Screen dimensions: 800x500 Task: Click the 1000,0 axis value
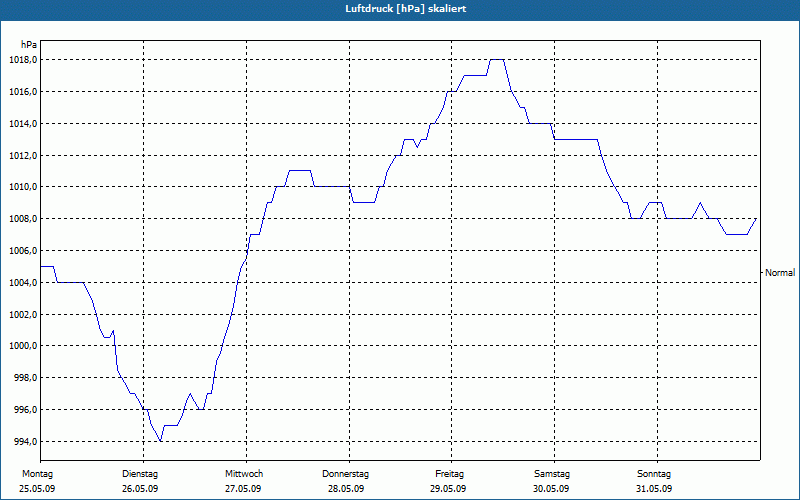tap(22, 346)
